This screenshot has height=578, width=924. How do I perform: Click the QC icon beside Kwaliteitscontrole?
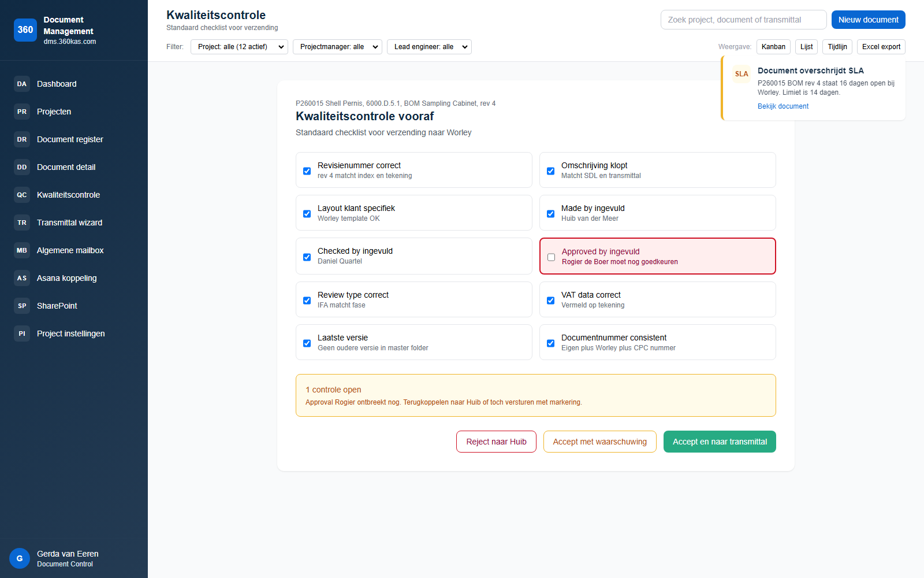(22, 195)
